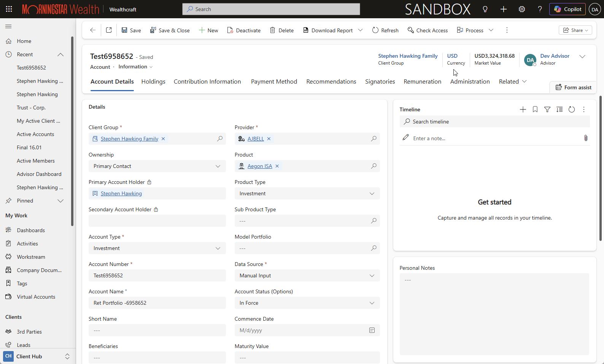Open the help question mark icon
The height and width of the screenshot is (364, 604).
click(540, 9)
